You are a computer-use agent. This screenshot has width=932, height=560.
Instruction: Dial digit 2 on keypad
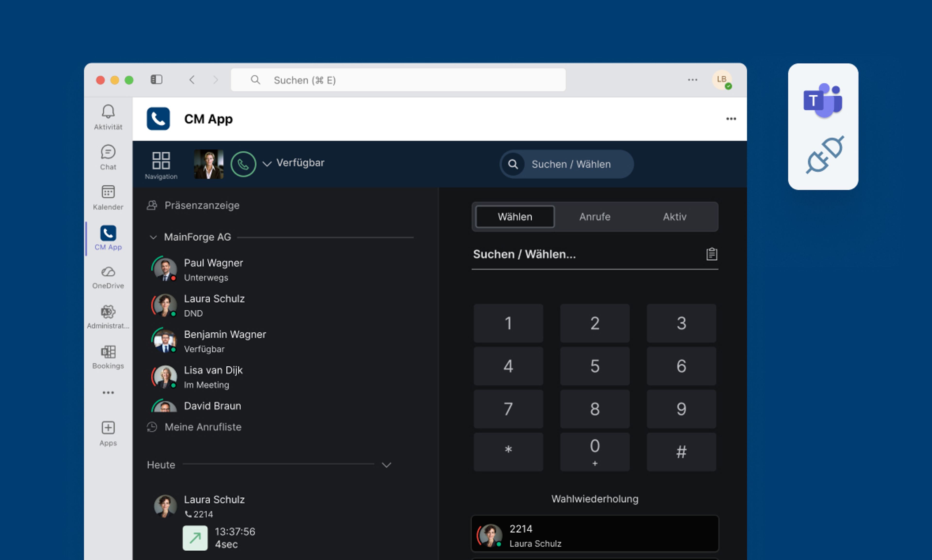coord(595,323)
